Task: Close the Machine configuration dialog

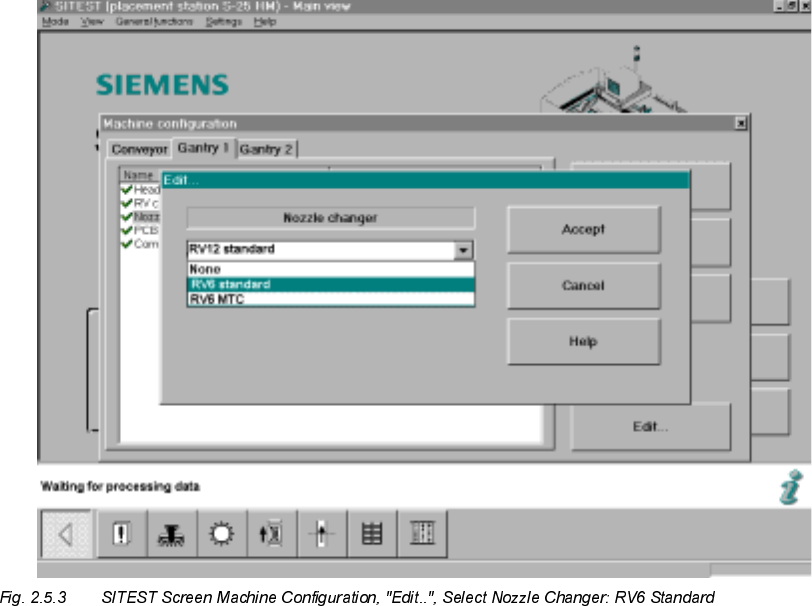Action: (x=741, y=123)
